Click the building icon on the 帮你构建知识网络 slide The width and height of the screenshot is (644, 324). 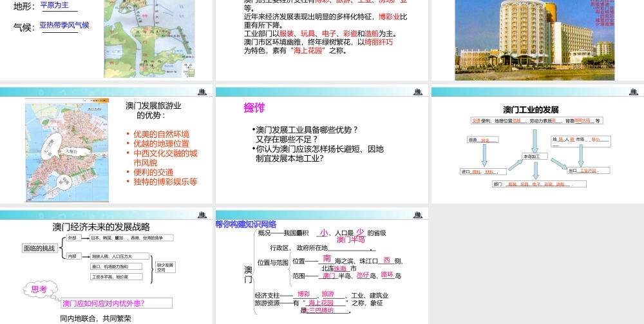[418, 214]
